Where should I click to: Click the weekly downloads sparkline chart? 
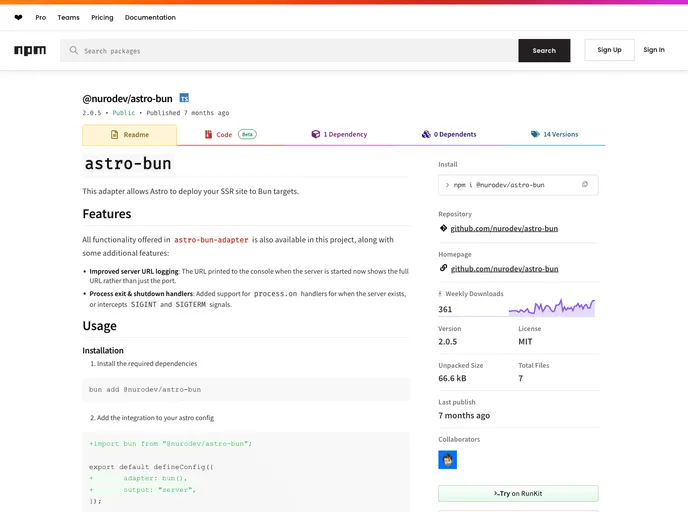[x=552, y=307]
